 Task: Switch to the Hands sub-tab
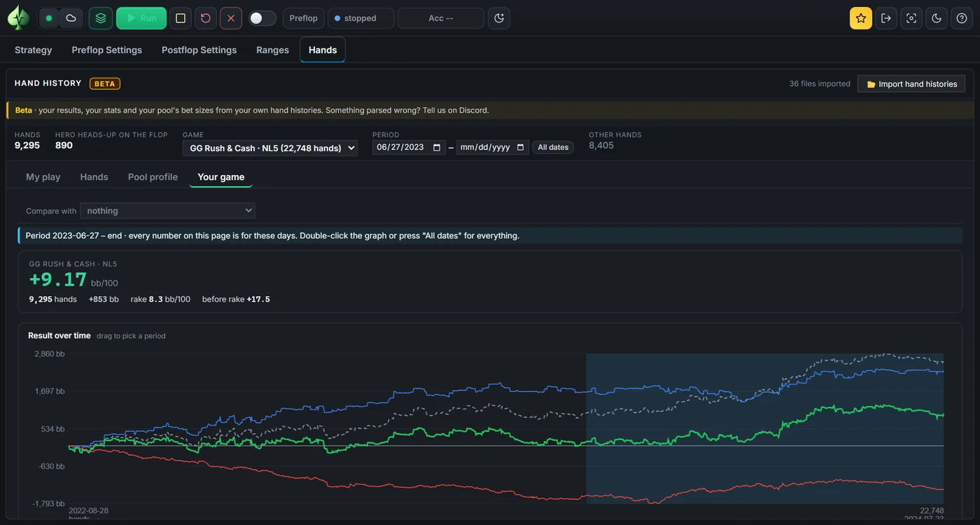click(94, 177)
